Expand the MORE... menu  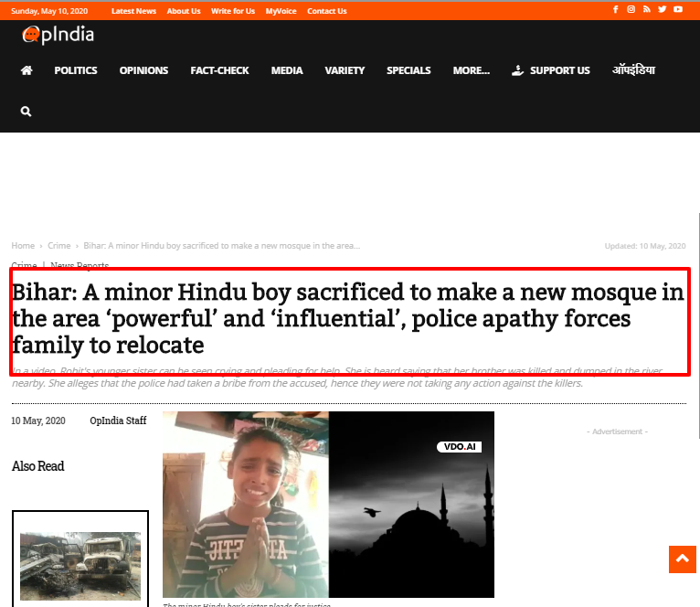(471, 70)
